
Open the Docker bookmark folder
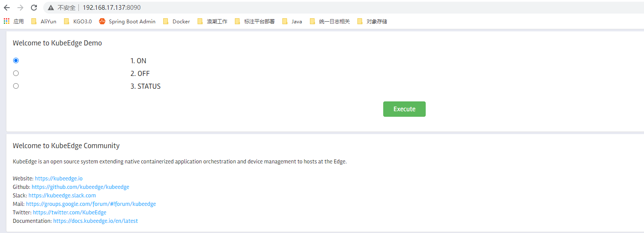pos(176,21)
